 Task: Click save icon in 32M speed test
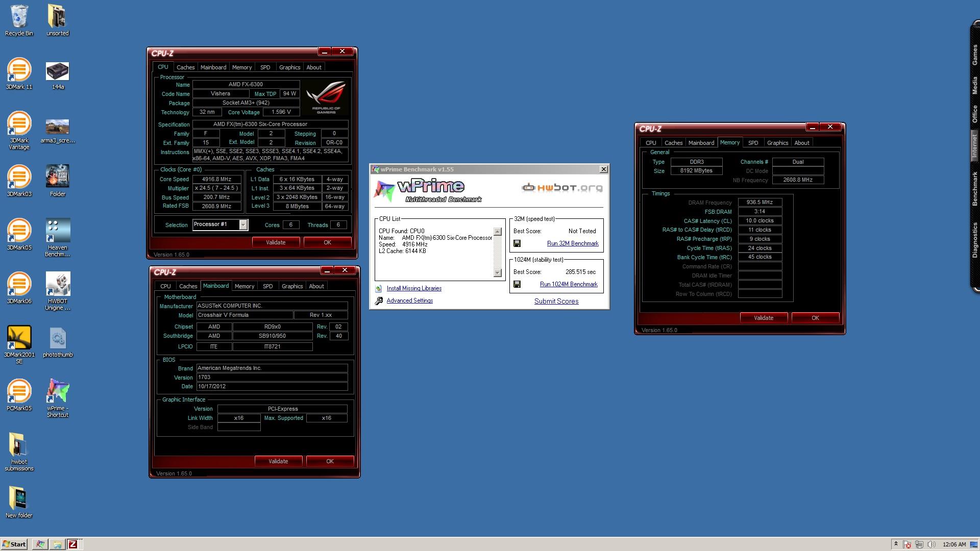(x=517, y=244)
